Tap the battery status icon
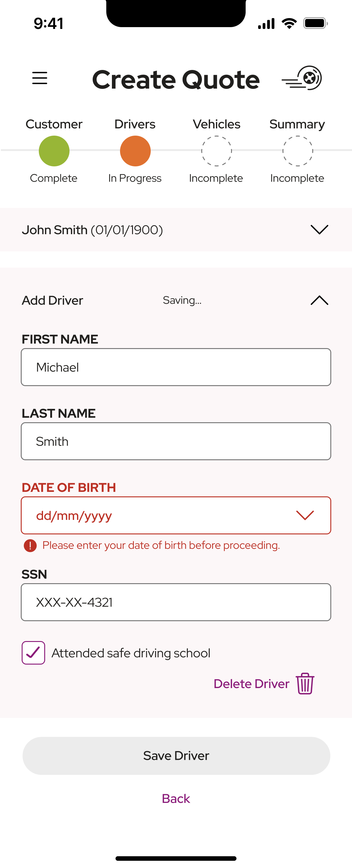 click(x=315, y=24)
